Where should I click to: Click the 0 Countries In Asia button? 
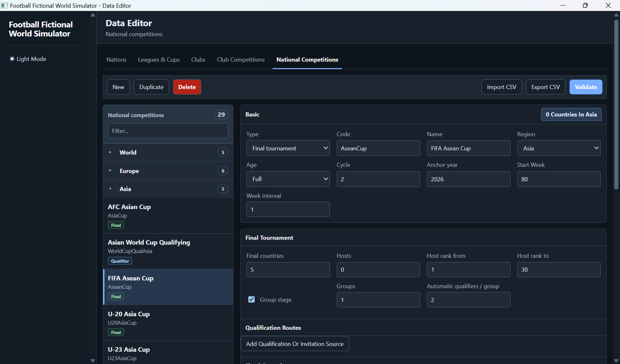click(571, 115)
